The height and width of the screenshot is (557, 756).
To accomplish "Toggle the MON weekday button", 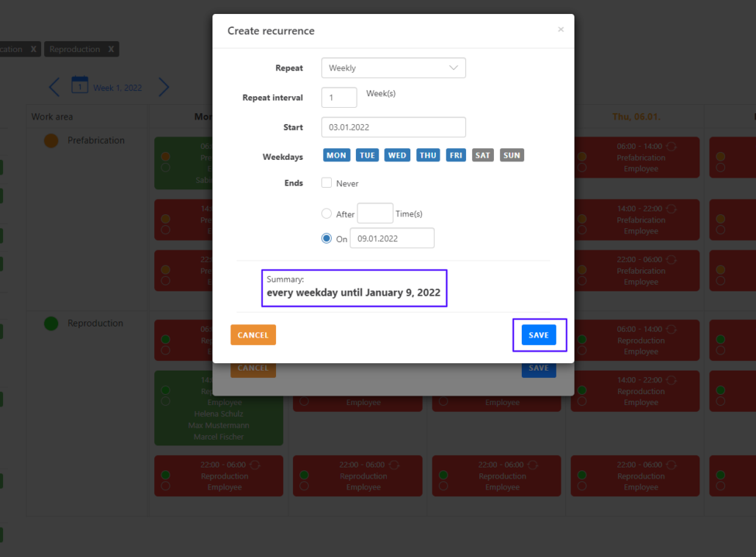I will click(x=336, y=156).
